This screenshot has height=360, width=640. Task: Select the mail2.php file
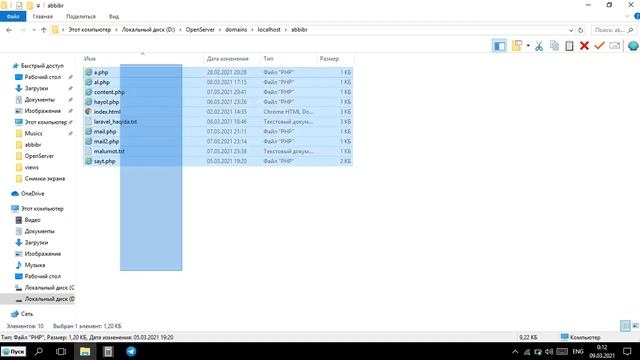106,141
